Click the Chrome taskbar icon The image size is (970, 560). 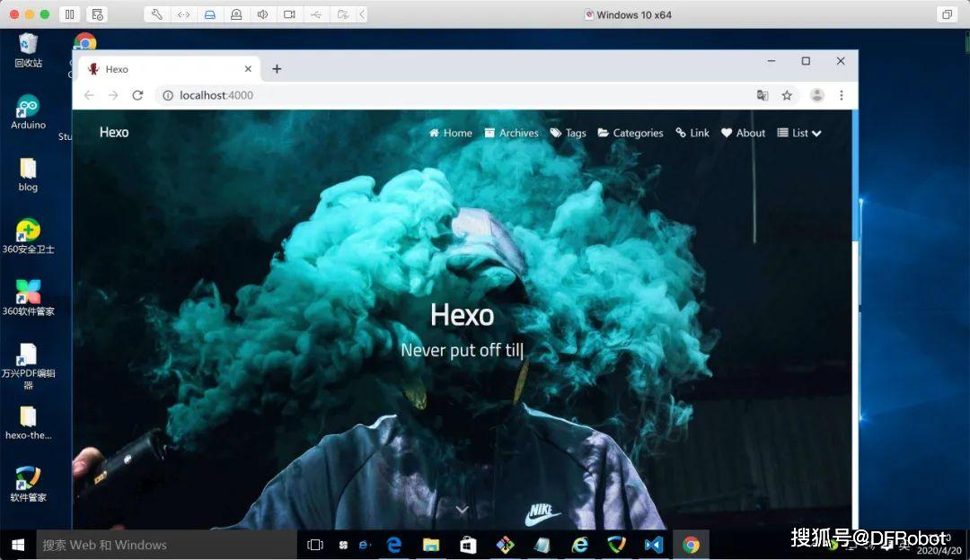[691, 545]
